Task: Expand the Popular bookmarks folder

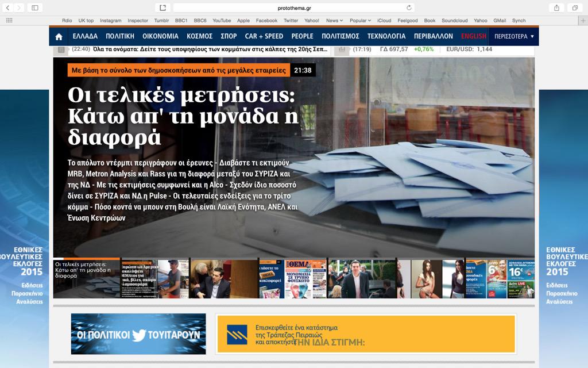Action: pyautogui.click(x=360, y=21)
